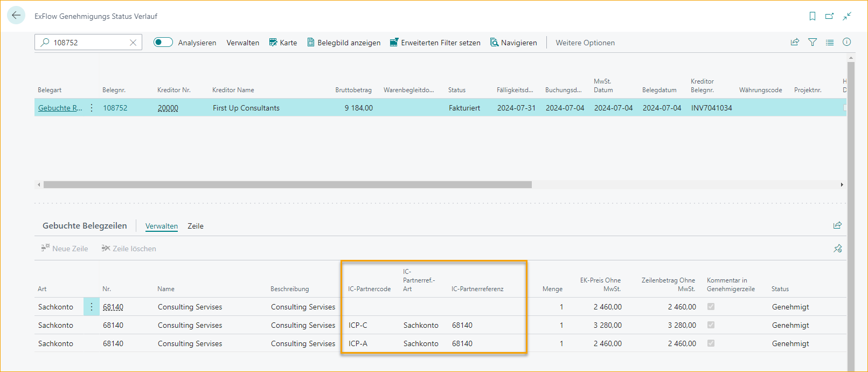Open the information factbox icon
The height and width of the screenshot is (372, 868).
tap(847, 42)
